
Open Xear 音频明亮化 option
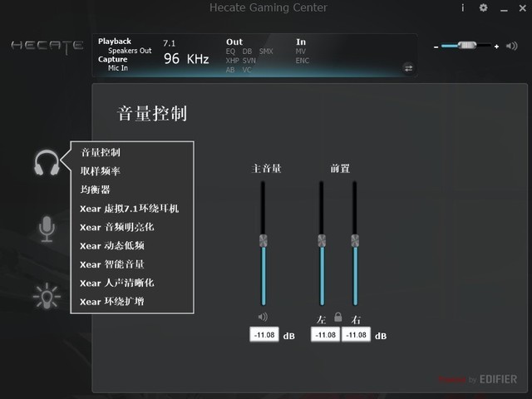tap(117, 227)
